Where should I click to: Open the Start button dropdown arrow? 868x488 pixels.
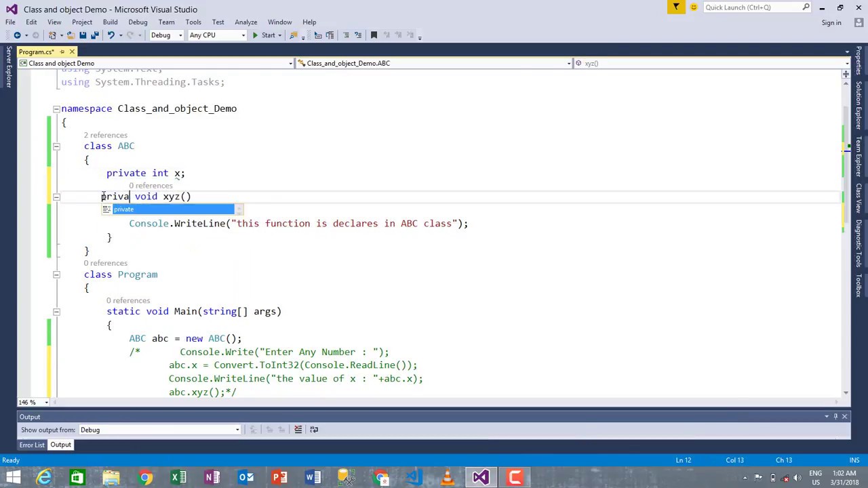[x=280, y=35]
